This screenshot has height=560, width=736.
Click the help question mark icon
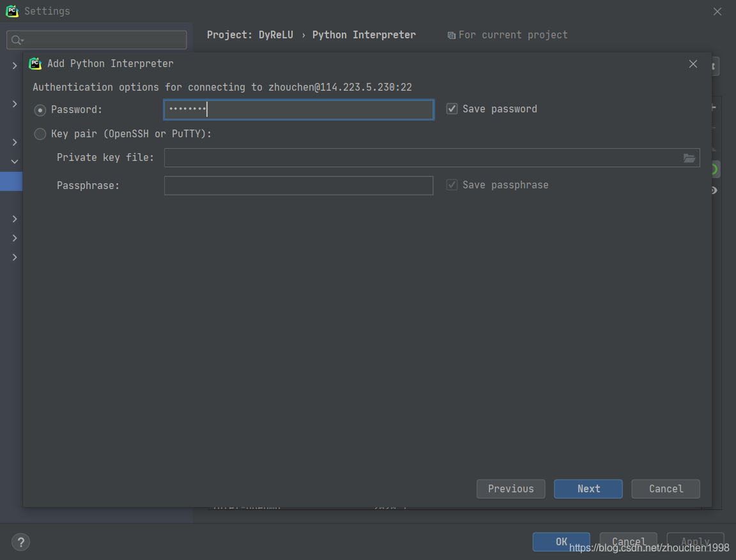point(20,542)
